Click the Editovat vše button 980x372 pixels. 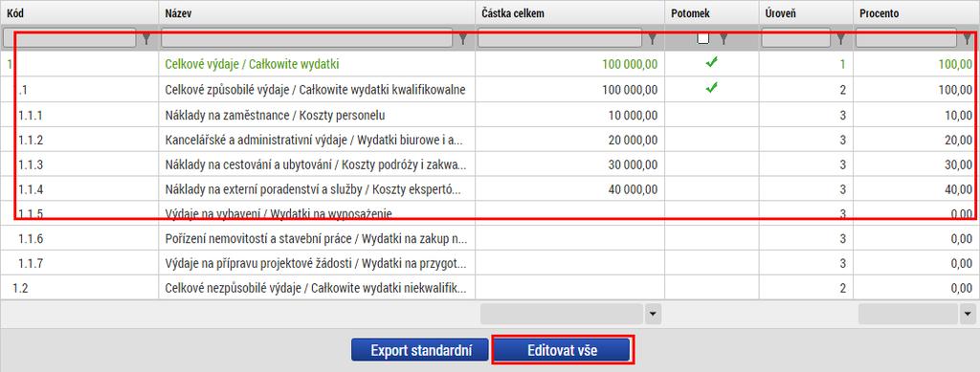pyautogui.click(x=562, y=350)
